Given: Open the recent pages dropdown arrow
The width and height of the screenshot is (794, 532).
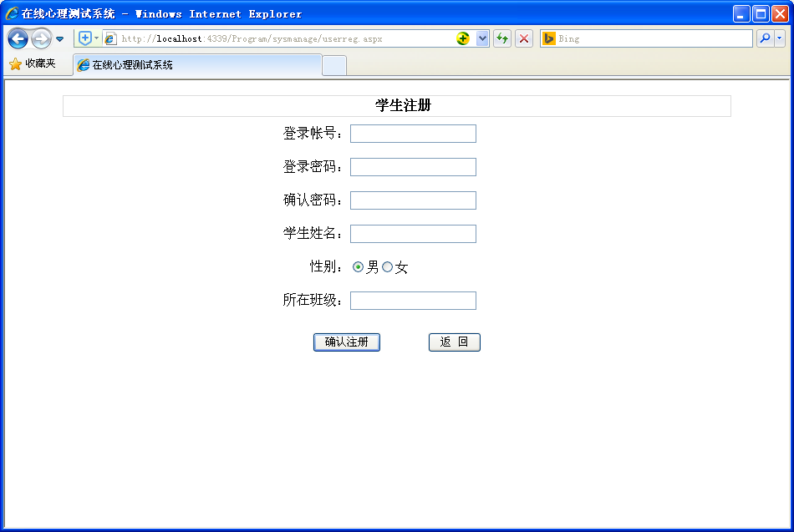Looking at the screenshot, I should click(59, 39).
